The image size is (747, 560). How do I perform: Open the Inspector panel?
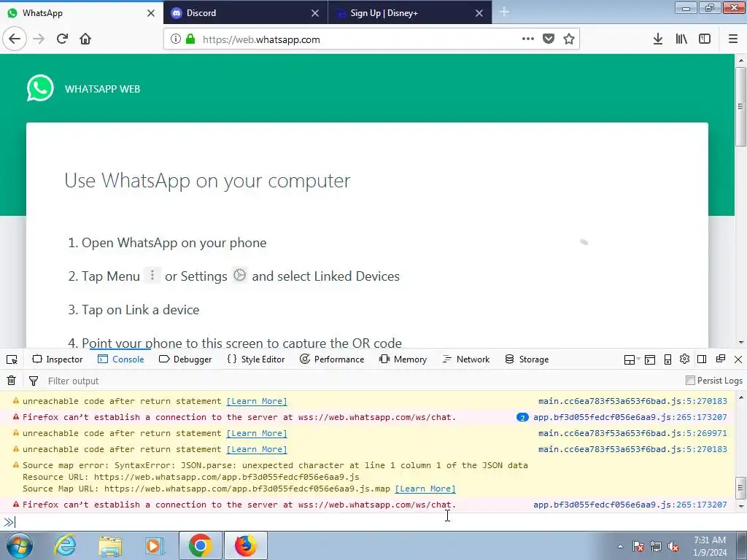point(57,359)
